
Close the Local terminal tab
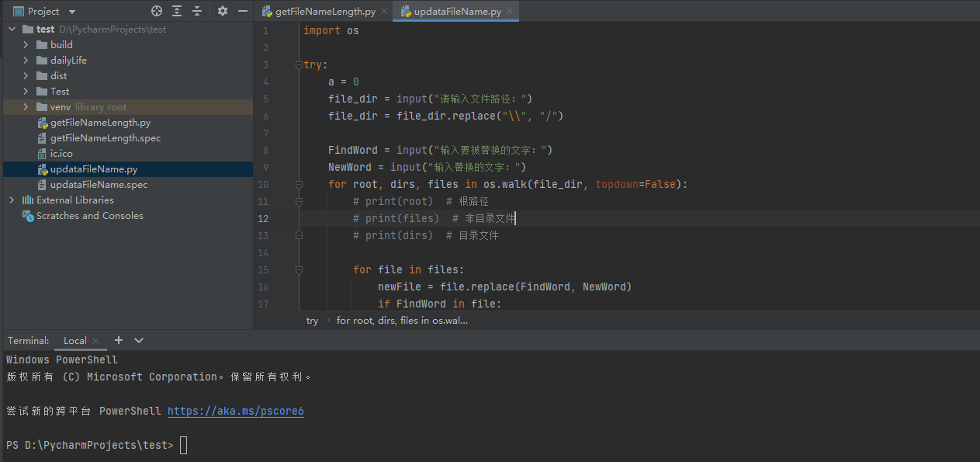pos(95,341)
